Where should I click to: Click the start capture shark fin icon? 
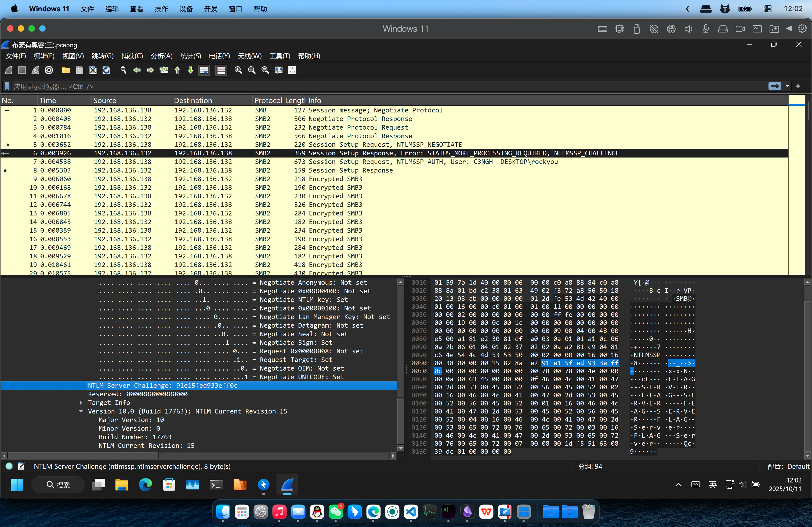[9, 70]
